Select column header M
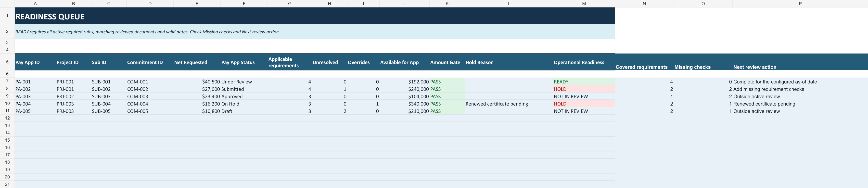Viewport: 868px width, 188px height. coord(584,4)
